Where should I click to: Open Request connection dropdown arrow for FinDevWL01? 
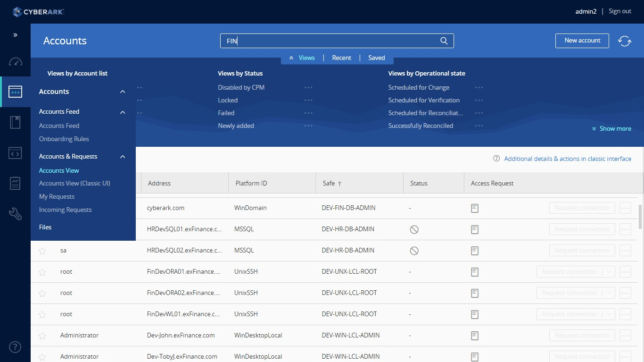tap(609, 314)
